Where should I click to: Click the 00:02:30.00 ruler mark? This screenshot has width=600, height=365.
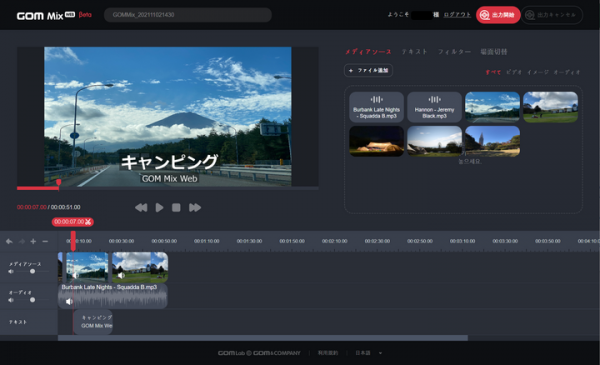click(x=377, y=241)
